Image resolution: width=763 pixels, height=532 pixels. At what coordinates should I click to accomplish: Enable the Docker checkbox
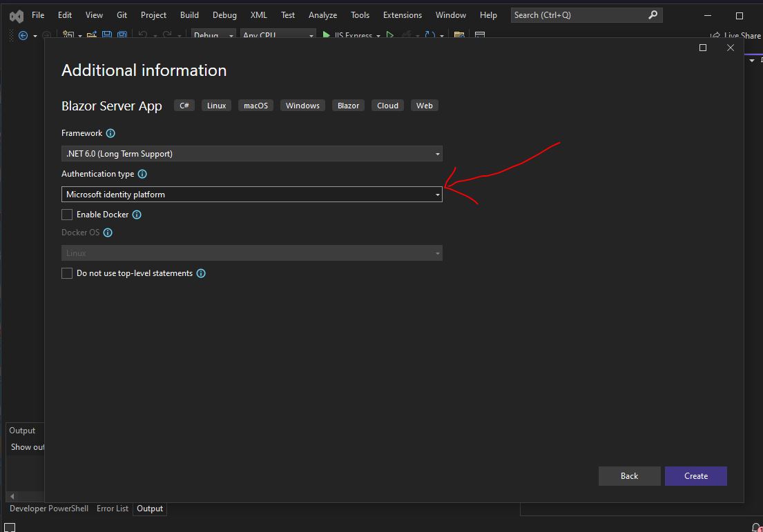coord(67,215)
